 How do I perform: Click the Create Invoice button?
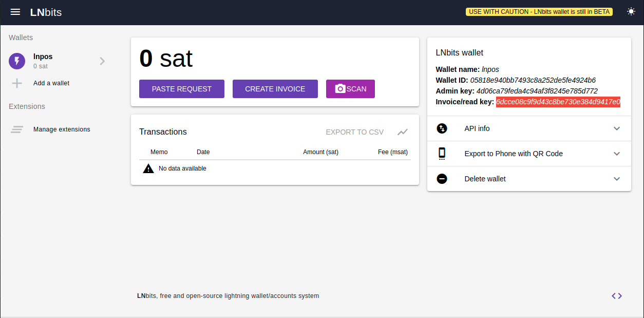tap(275, 89)
